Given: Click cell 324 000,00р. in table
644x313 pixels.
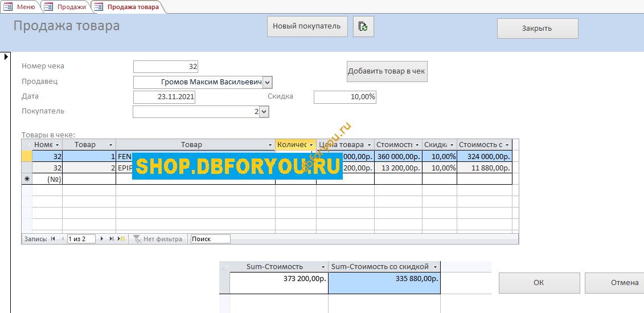Looking at the screenshot, I should click(484, 156).
